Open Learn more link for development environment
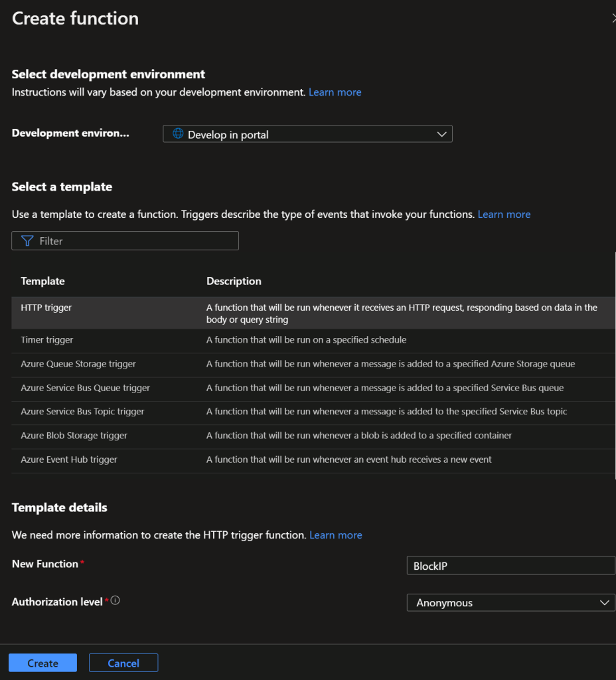The height and width of the screenshot is (680, 616). click(x=335, y=92)
